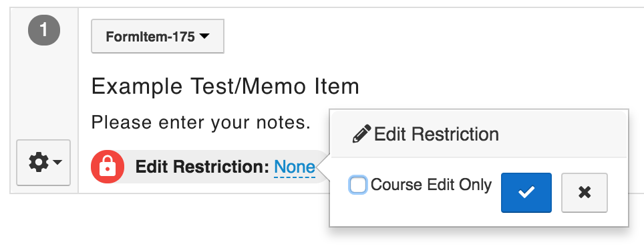Confirm with the blue checkmark button
Screen dimensions: 644x245
[526, 193]
